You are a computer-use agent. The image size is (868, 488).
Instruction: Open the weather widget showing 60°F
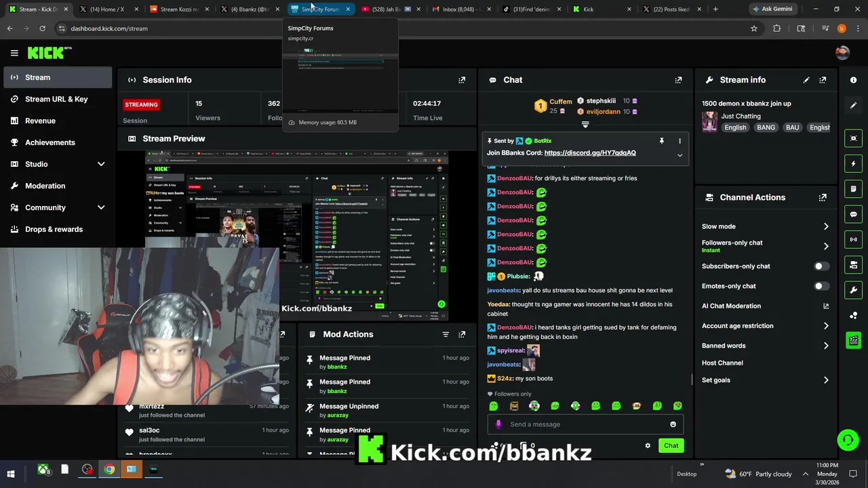[x=758, y=474]
